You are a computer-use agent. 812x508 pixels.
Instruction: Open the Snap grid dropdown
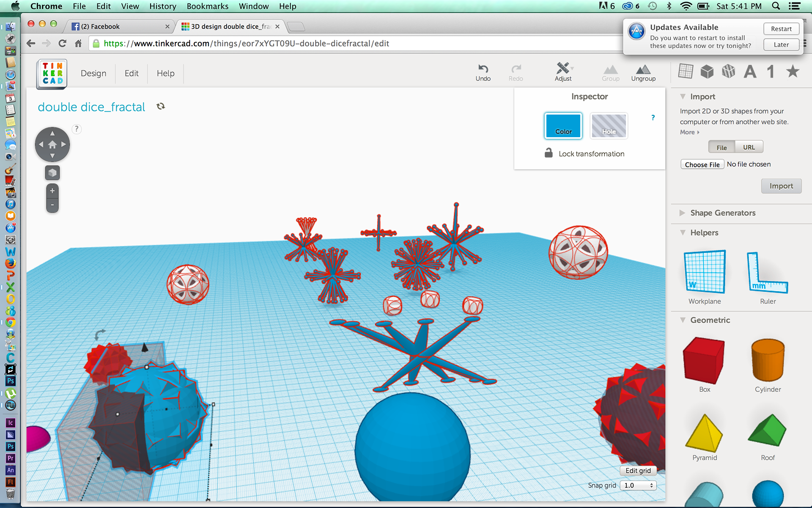point(638,485)
